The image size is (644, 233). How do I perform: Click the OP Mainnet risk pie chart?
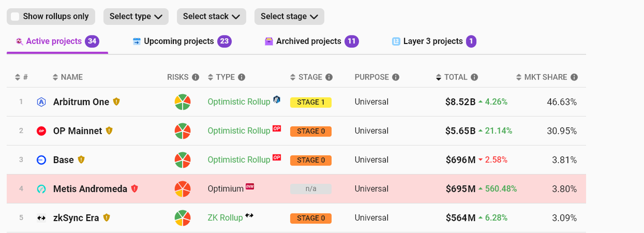(183, 131)
